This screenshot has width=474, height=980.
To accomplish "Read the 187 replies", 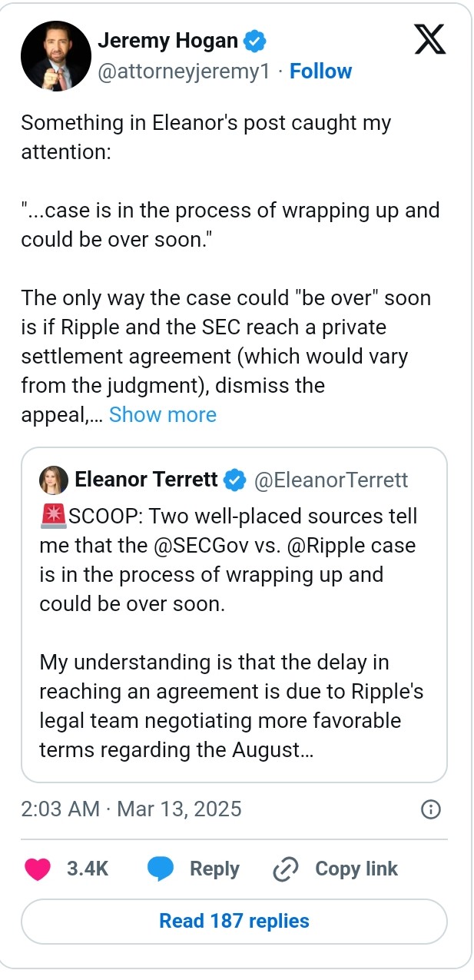I will click(235, 921).
